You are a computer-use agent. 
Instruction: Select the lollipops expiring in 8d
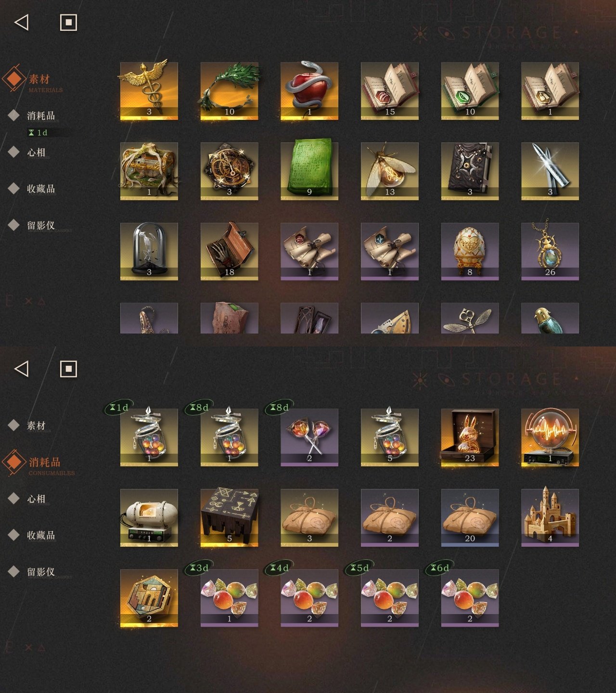click(309, 437)
